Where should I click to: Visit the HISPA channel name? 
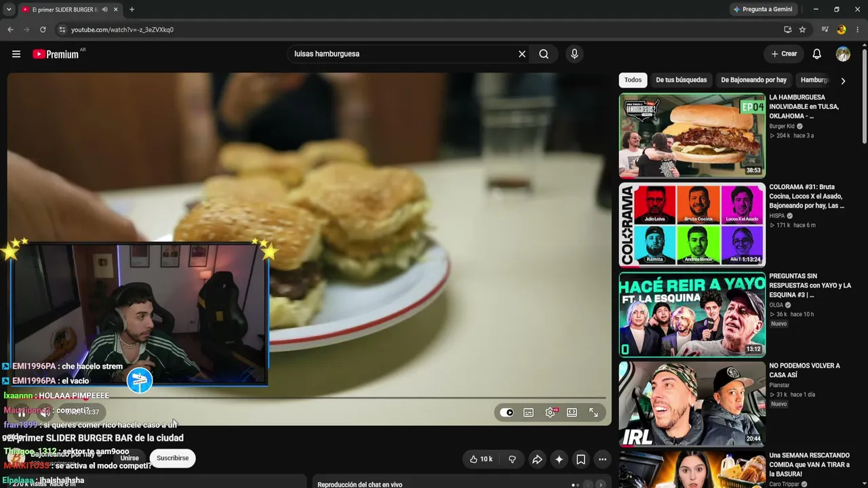pos(777,216)
